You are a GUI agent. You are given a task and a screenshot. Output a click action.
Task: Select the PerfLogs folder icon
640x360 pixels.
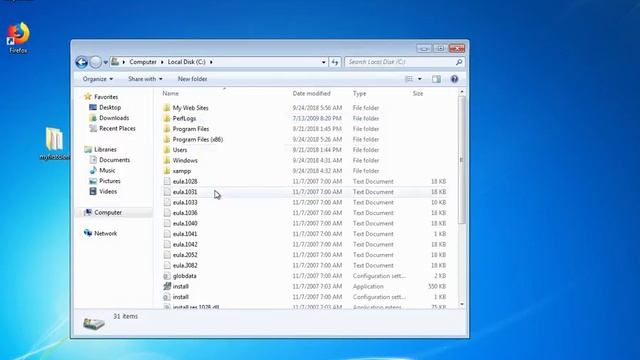click(167, 118)
